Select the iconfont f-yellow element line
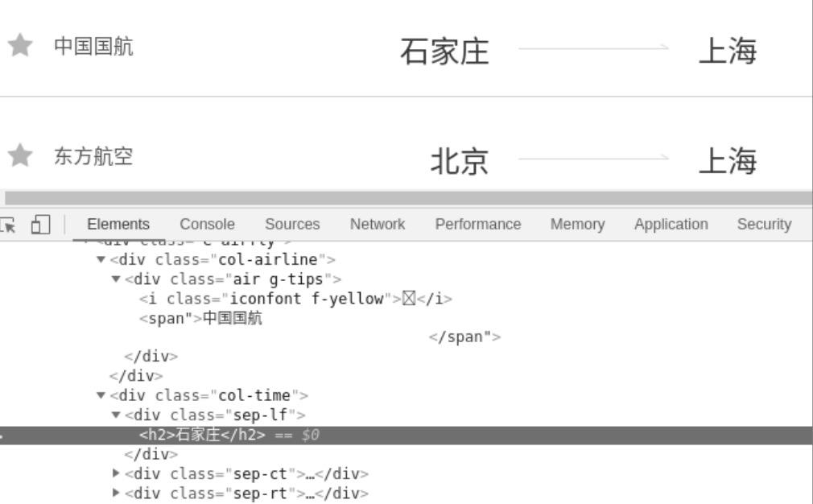This screenshot has width=813, height=504. pos(295,299)
